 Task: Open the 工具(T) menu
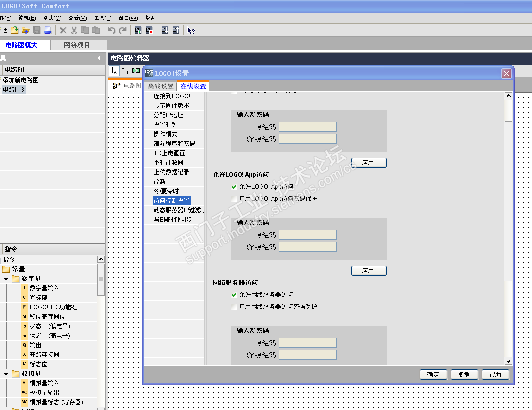[103, 18]
